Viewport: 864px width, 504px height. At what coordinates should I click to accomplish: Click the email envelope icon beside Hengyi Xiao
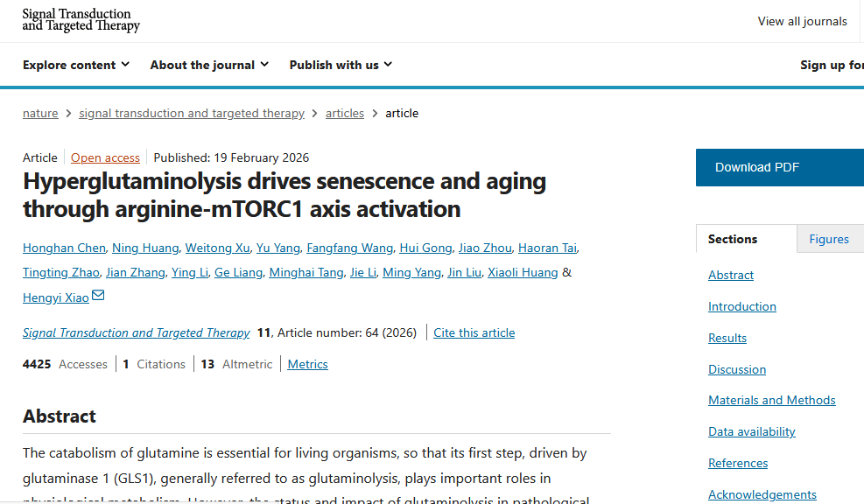pos(98,296)
